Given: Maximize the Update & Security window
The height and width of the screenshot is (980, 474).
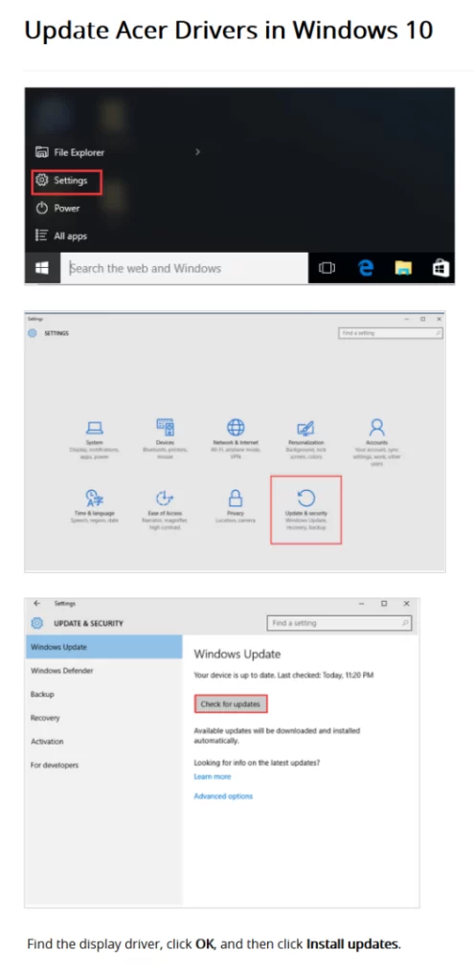Looking at the screenshot, I should click(384, 603).
